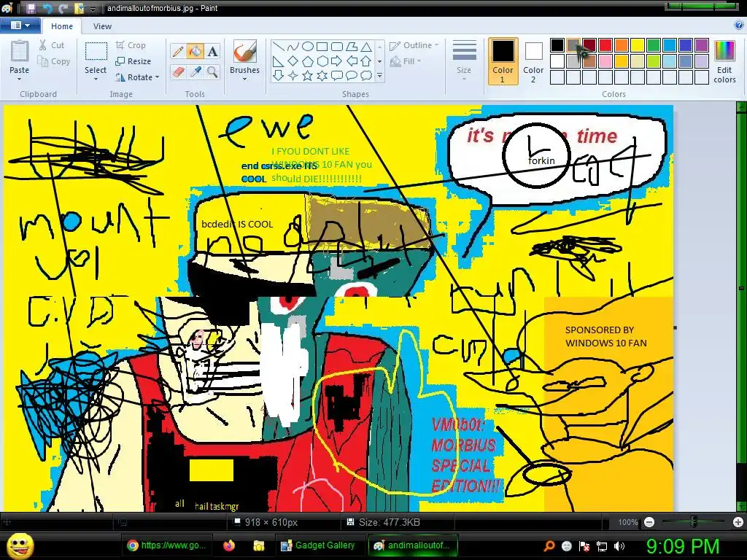Click the Undo arrow in title bar

47,8
